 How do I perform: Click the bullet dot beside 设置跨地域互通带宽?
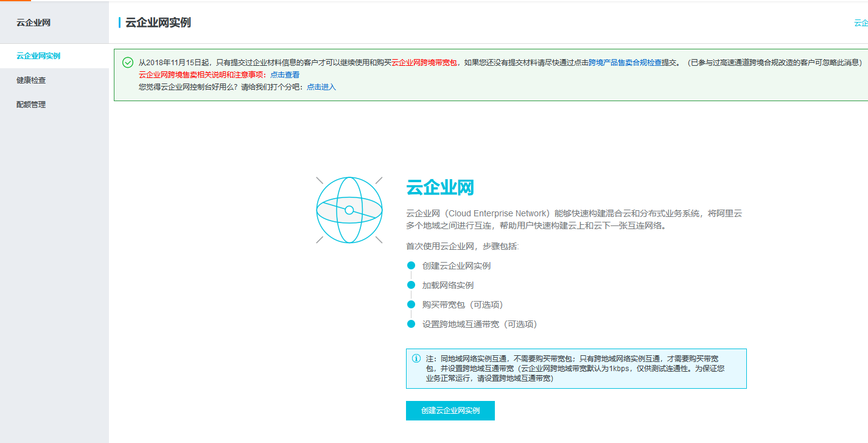click(411, 324)
